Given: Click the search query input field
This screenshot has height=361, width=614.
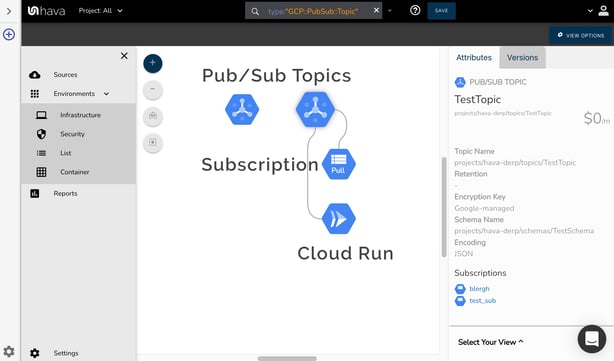Looking at the screenshot, I should (313, 11).
